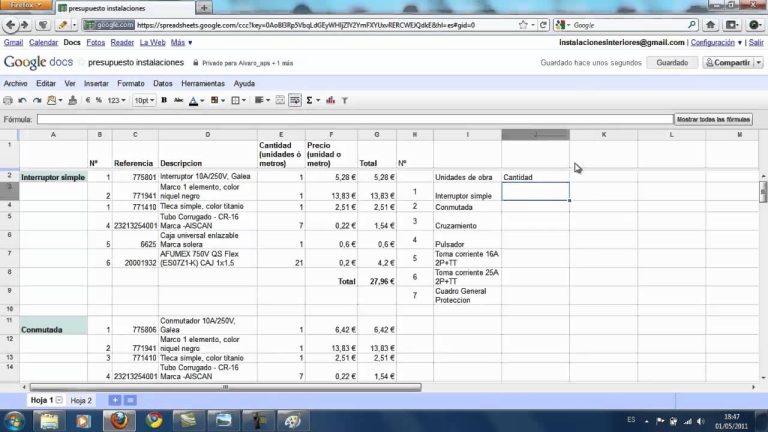Click the cell background color icon
This screenshot has width=768, height=432.
[215, 100]
